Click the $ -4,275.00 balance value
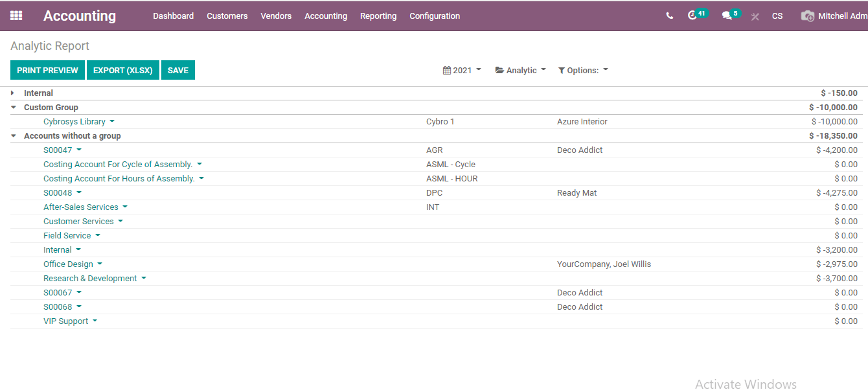This screenshot has height=392, width=868. [x=837, y=193]
